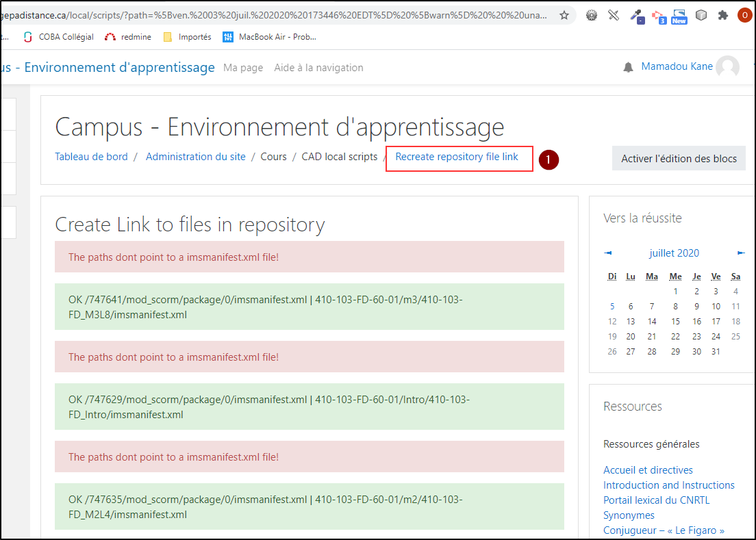756x540 pixels.
Task: Click the Chrome profile avatar
Action: pos(744,15)
